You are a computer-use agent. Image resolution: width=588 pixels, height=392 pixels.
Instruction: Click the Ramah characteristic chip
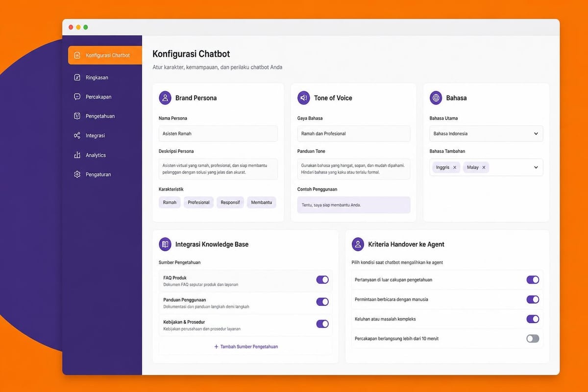tap(170, 202)
